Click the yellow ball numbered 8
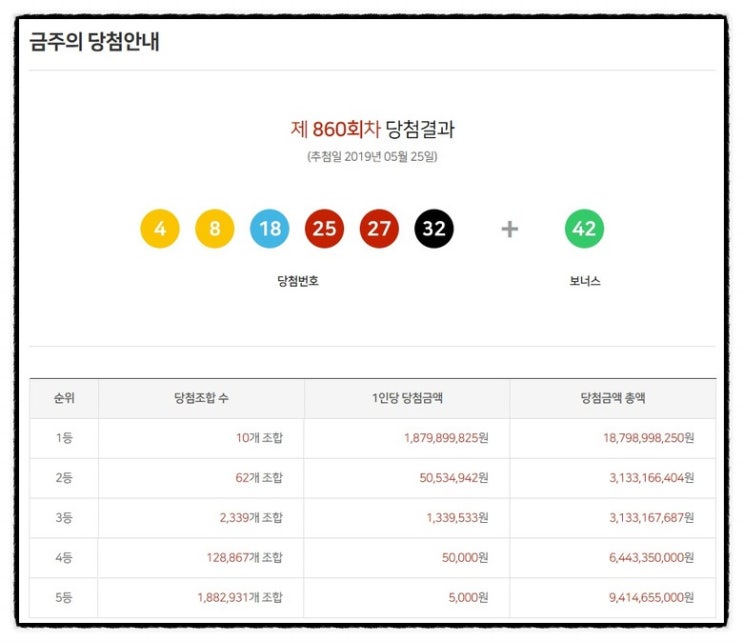 pyautogui.click(x=215, y=228)
